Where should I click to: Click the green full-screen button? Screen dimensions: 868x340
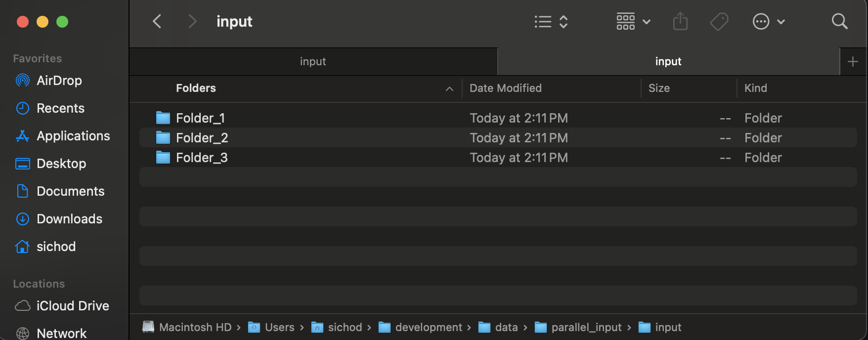point(62,22)
